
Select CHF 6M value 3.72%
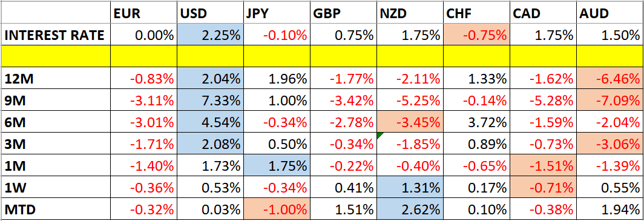coord(478,122)
